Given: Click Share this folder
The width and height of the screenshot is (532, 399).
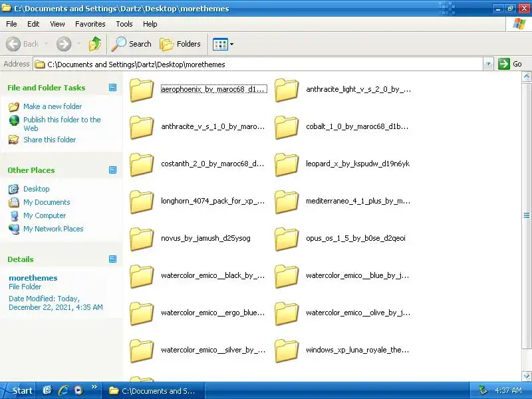Looking at the screenshot, I should 49,140.
